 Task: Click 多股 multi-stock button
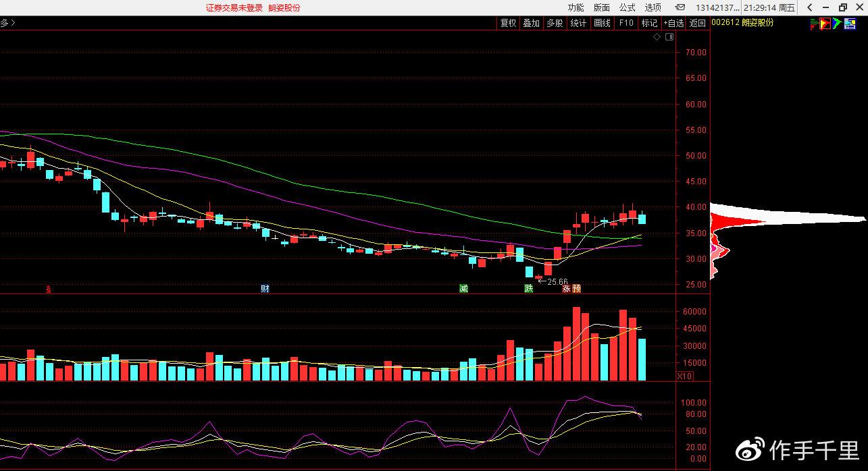tap(555, 23)
